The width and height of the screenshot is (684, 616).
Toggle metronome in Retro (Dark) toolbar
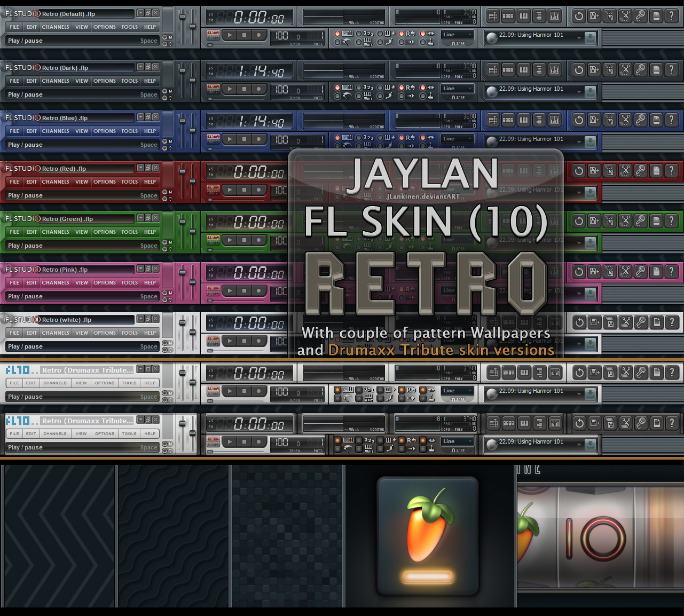tap(343, 96)
